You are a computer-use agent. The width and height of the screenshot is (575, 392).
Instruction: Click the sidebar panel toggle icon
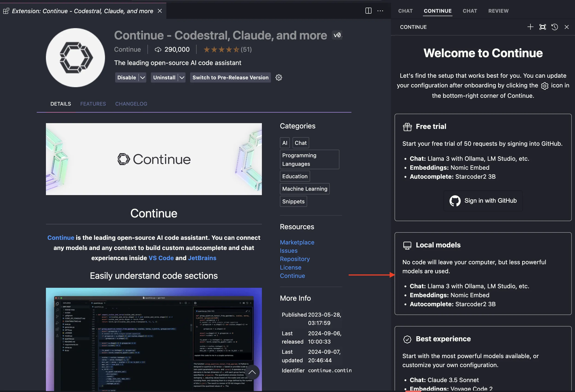point(368,10)
